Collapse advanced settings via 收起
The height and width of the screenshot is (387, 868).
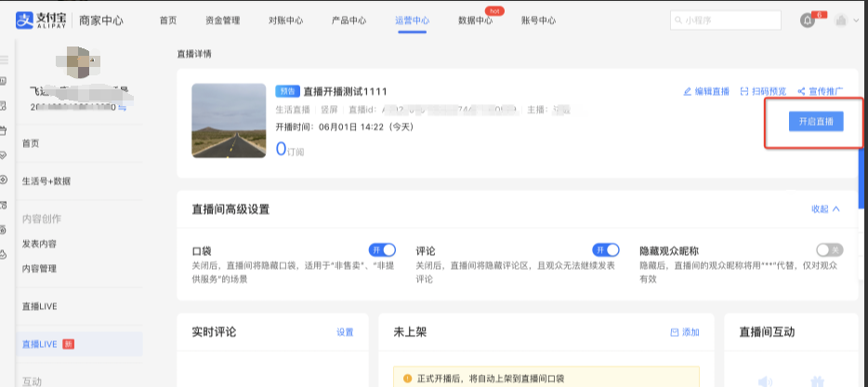click(825, 209)
